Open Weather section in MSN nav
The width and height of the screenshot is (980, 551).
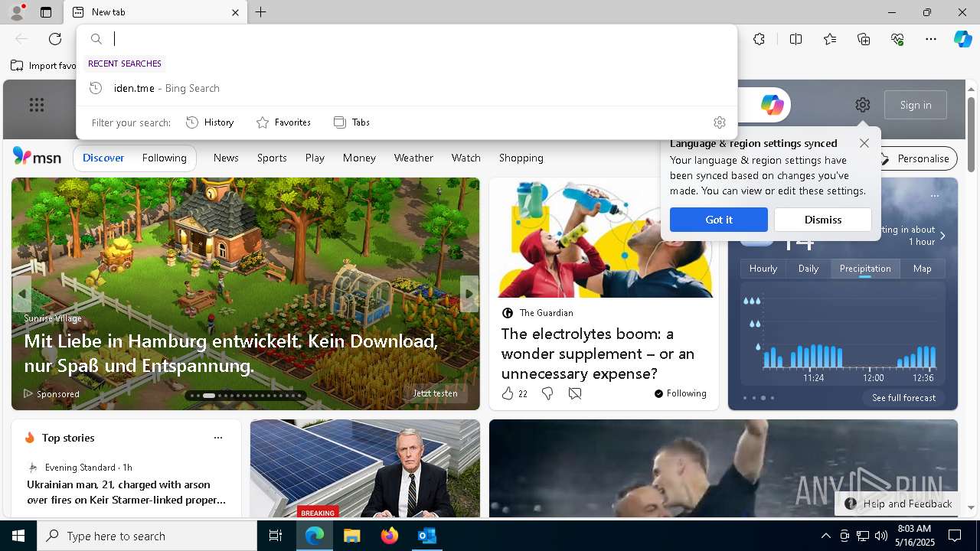tap(413, 158)
